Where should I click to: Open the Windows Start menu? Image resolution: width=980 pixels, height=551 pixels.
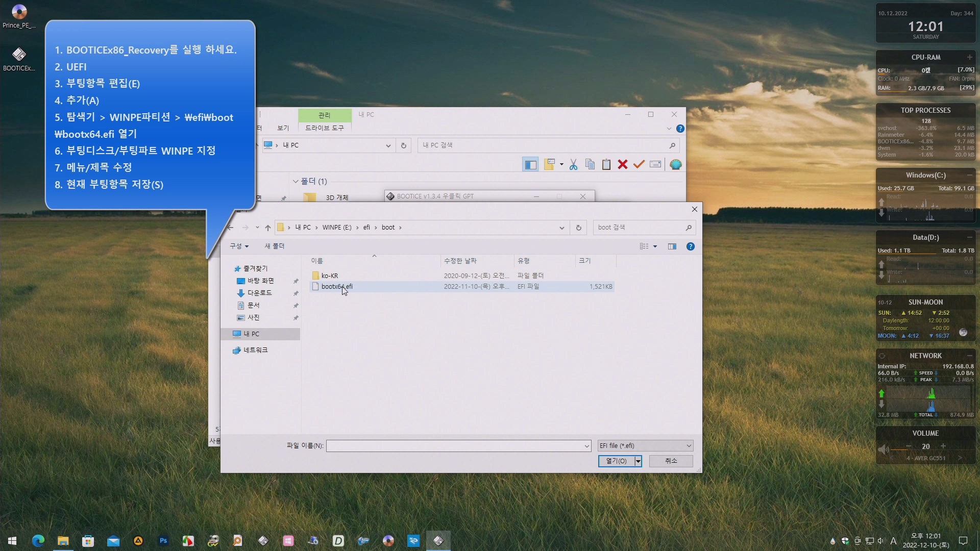tap(12, 541)
